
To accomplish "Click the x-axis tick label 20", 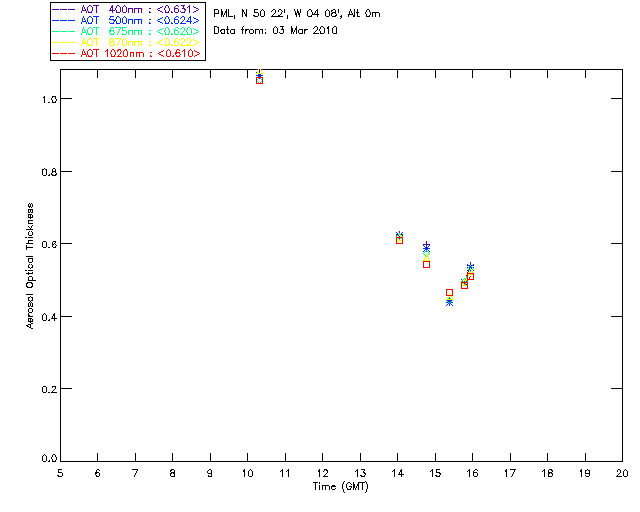I will pyautogui.click(x=622, y=473).
